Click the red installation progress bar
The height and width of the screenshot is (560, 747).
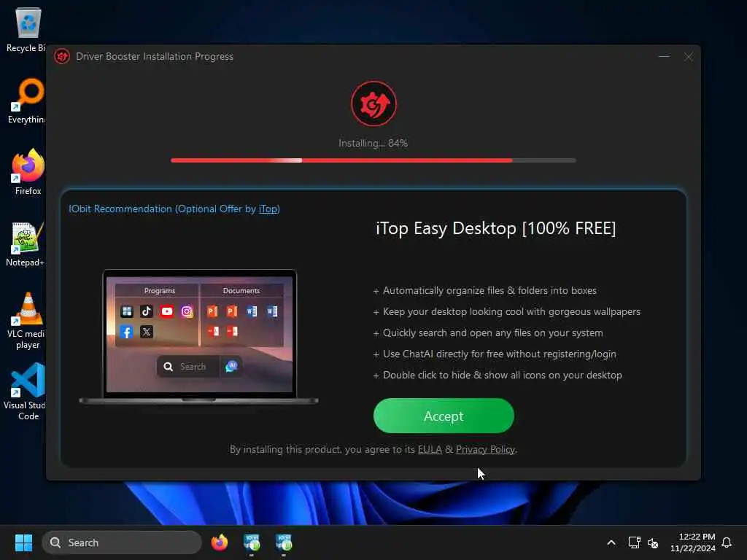point(373,160)
